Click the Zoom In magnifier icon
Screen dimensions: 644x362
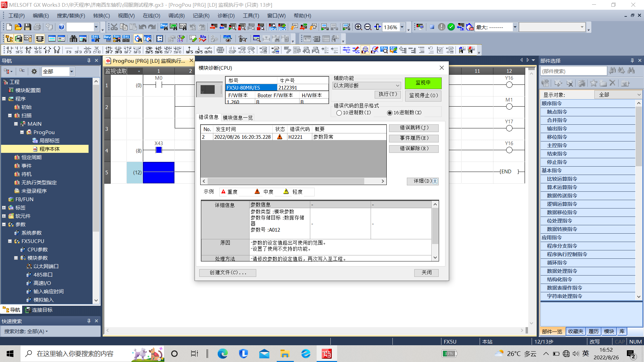[358, 27]
